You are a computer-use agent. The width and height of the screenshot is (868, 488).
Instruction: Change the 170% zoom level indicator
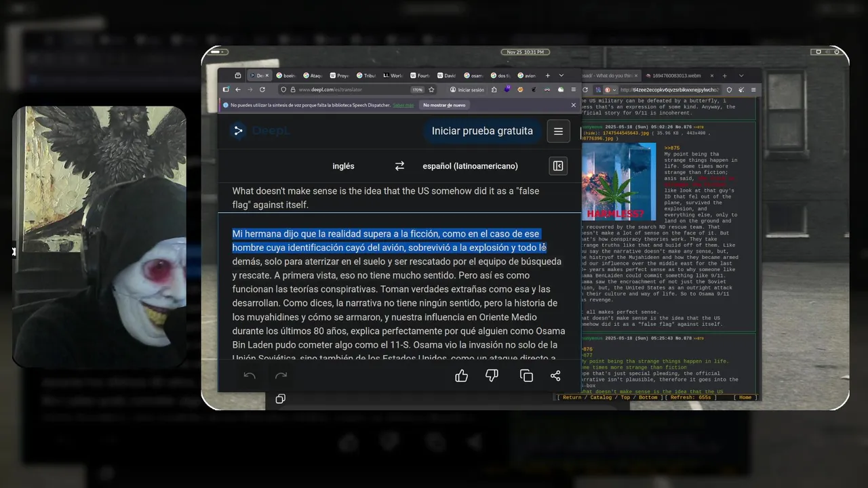coord(418,89)
